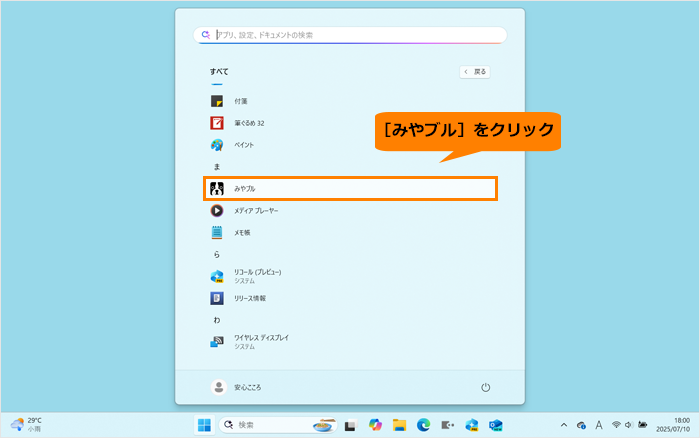This screenshot has height=438, width=700.
Task: Open Copilot from the taskbar
Action: pyautogui.click(x=375, y=425)
